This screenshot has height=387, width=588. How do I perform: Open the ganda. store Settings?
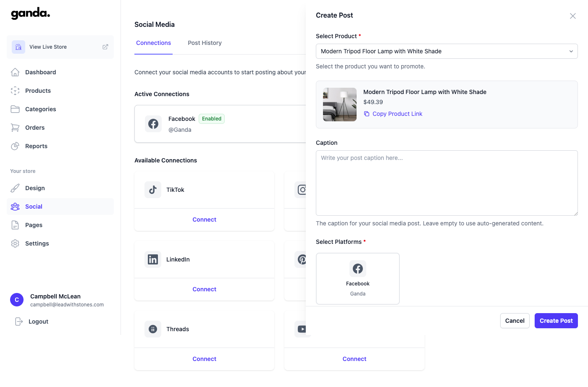point(37,243)
